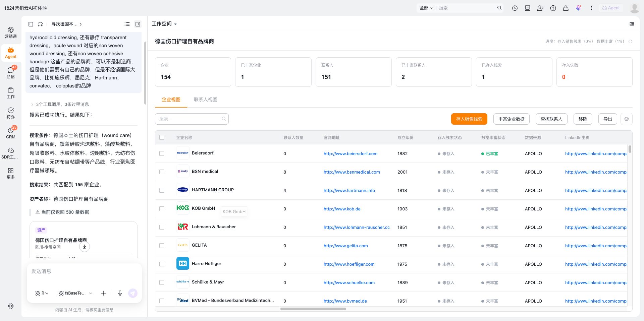Image resolution: width=644 pixels, height=321 pixels.
Task: Click the microphone icon in chat input
Action: [120, 293]
